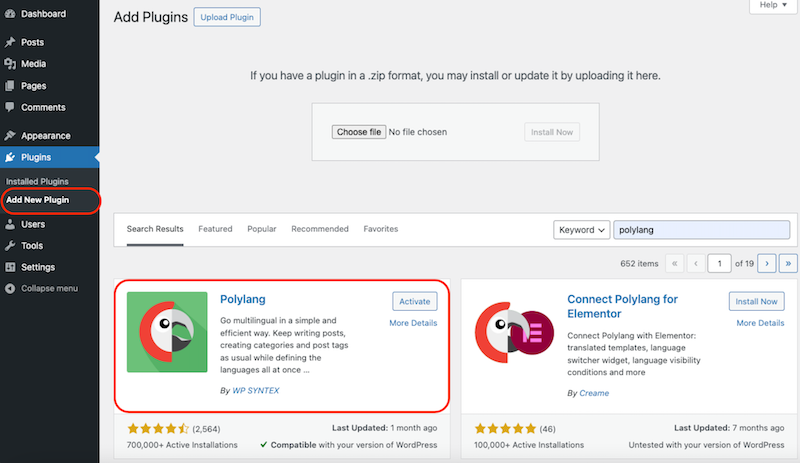
Task: Click the Collapse menu arrow icon
Action: pyautogui.click(x=10, y=288)
